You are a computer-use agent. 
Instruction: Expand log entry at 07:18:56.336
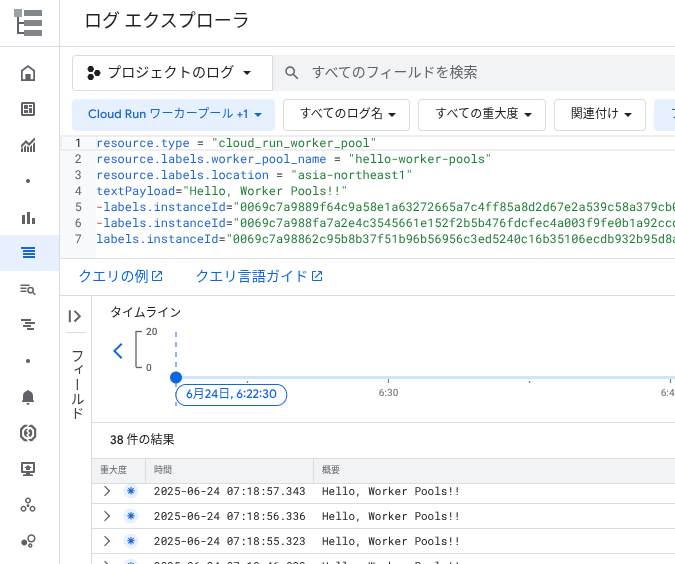tap(107, 516)
